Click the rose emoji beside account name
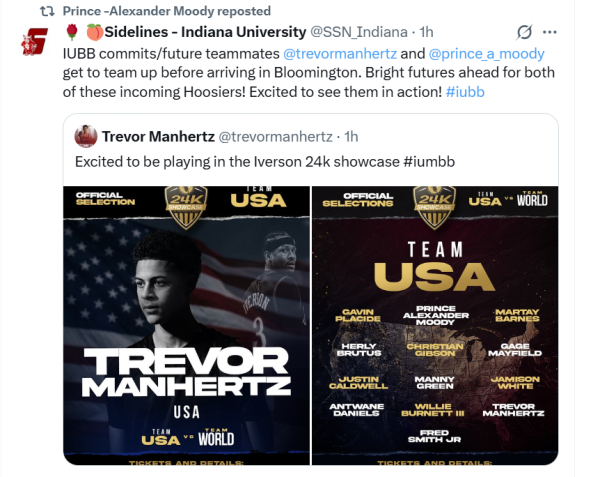Viewport: 600px width, 477px height. [x=72, y=32]
